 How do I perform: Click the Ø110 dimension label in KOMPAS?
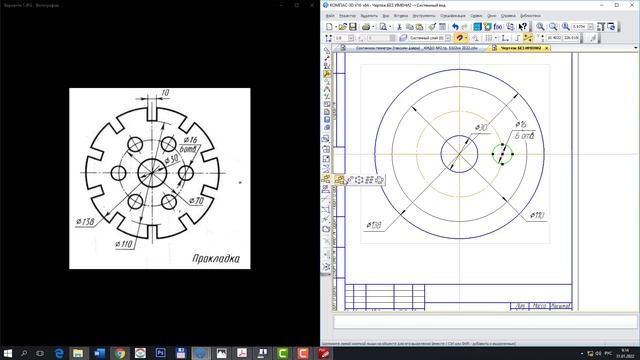[x=537, y=215]
